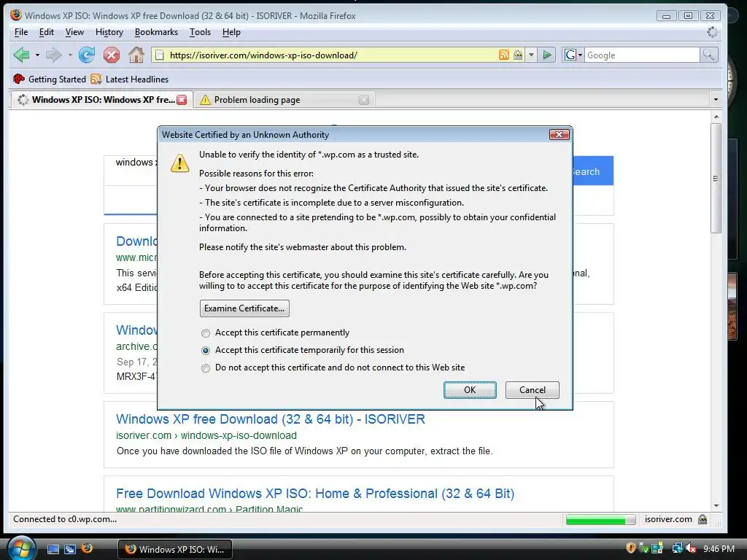Click the Google search engine icon

click(570, 55)
